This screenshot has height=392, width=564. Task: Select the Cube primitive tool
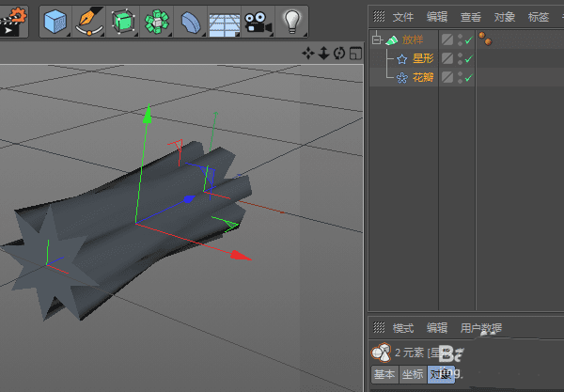(x=58, y=20)
